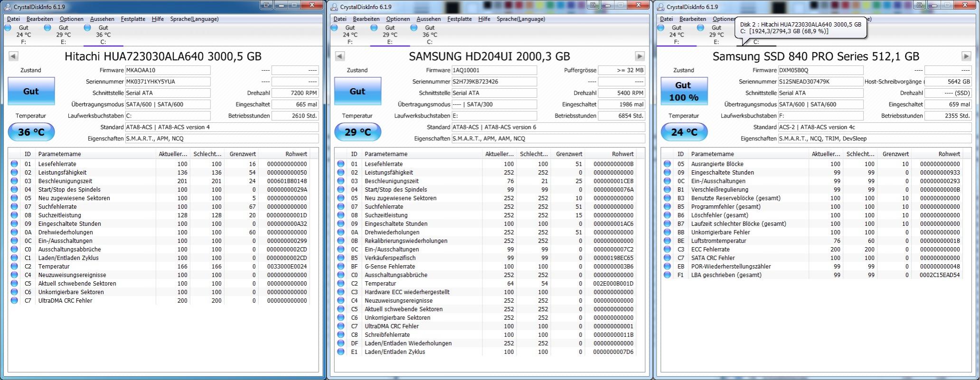Click Drehzahl field showing 5400 RPM

622,93
